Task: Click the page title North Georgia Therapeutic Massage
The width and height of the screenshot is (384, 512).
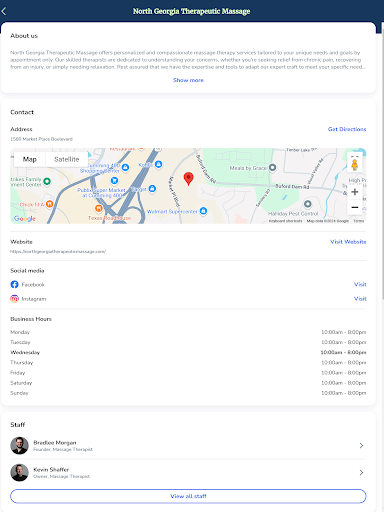Action: point(192,11)
